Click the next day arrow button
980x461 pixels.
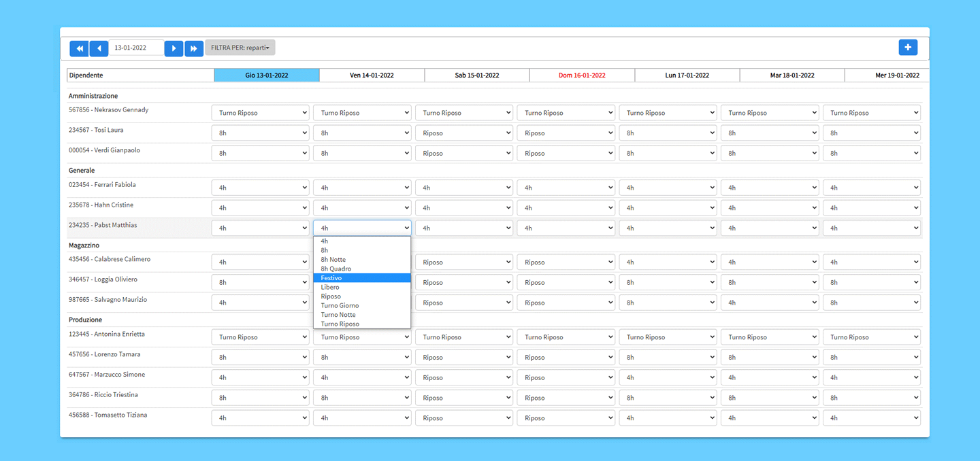coord(174,48)
